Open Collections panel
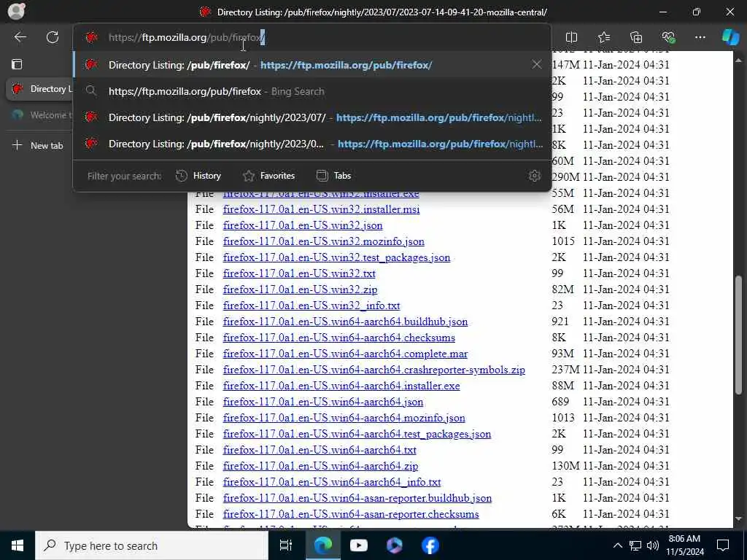Image resolution: width=747 pixels, height=560 pixels. tap(636, 37)
